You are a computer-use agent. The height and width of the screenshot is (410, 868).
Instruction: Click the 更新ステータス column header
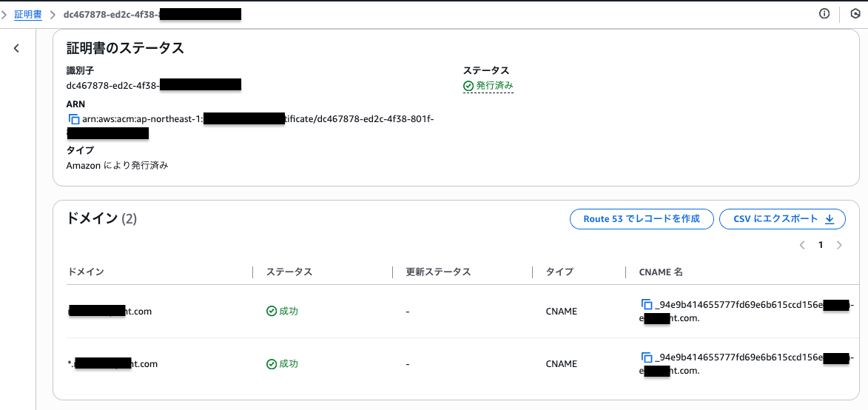tap(438, 272)
